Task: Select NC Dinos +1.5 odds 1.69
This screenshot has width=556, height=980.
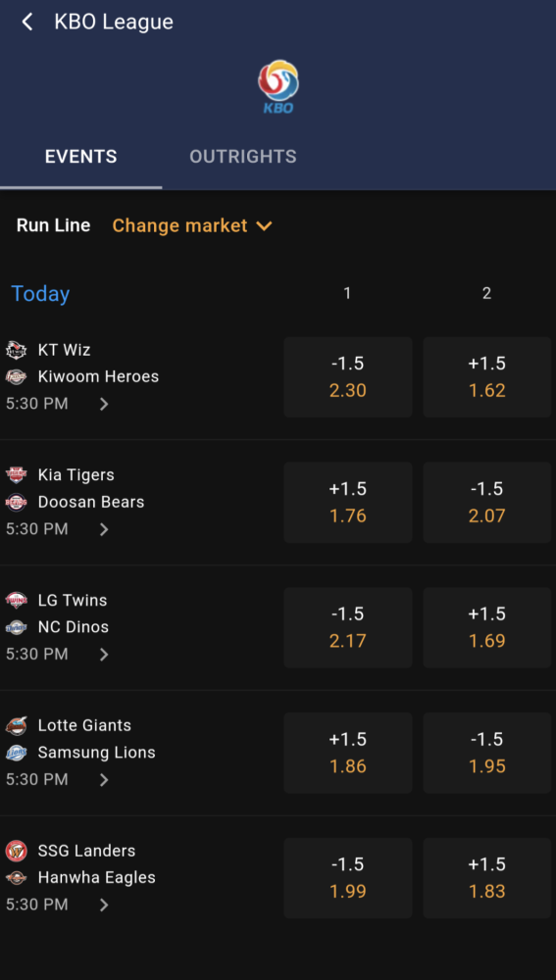Action: point(487,627)
